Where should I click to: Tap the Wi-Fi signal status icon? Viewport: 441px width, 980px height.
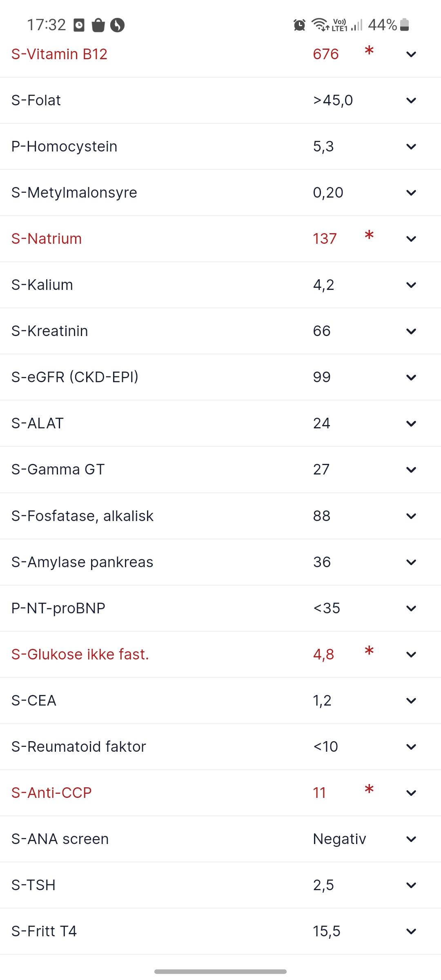321,25
